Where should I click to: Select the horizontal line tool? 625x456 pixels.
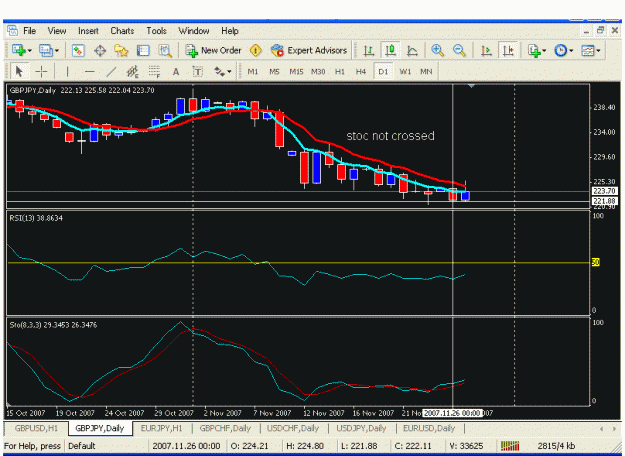(90, 72)
